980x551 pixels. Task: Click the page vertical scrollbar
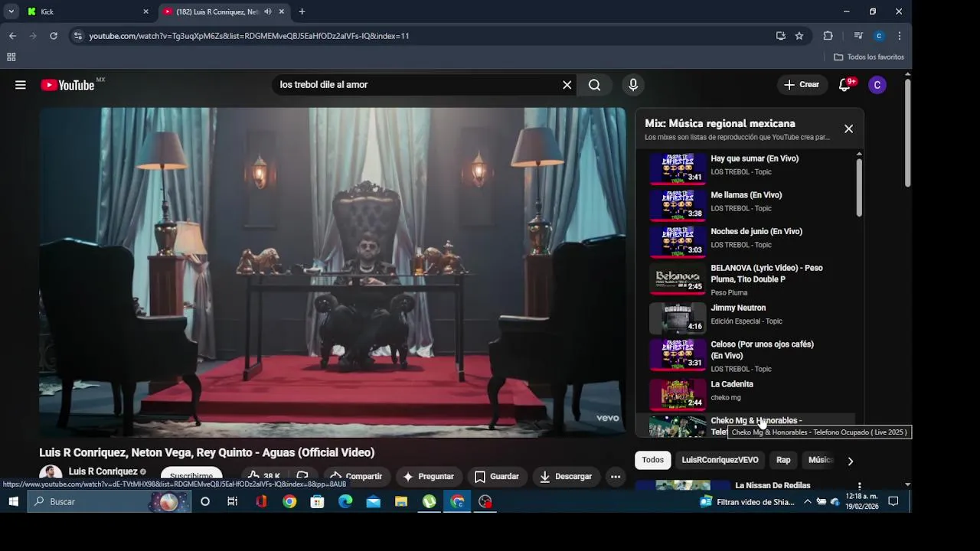(x=908, y=132)
